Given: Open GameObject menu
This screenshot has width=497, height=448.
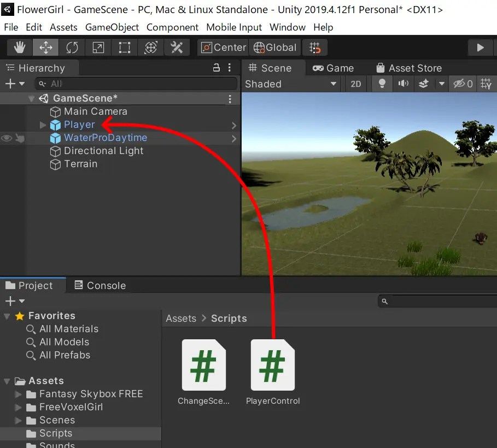Looking at the screenshot, I should coord(112,27).
